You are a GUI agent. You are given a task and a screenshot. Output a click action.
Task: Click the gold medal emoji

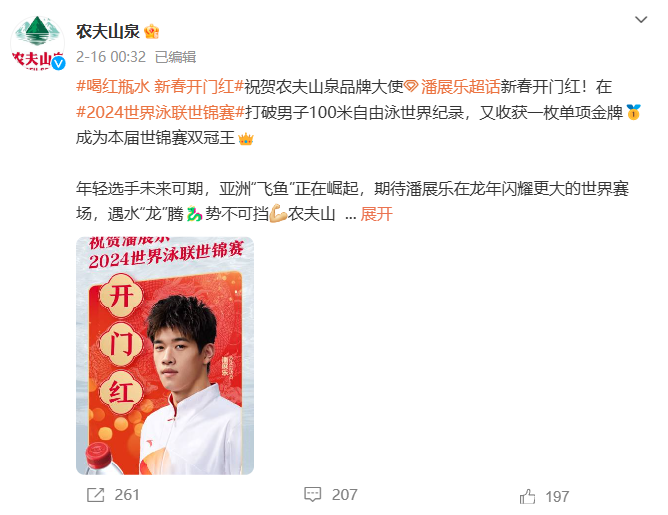point(633,112)
